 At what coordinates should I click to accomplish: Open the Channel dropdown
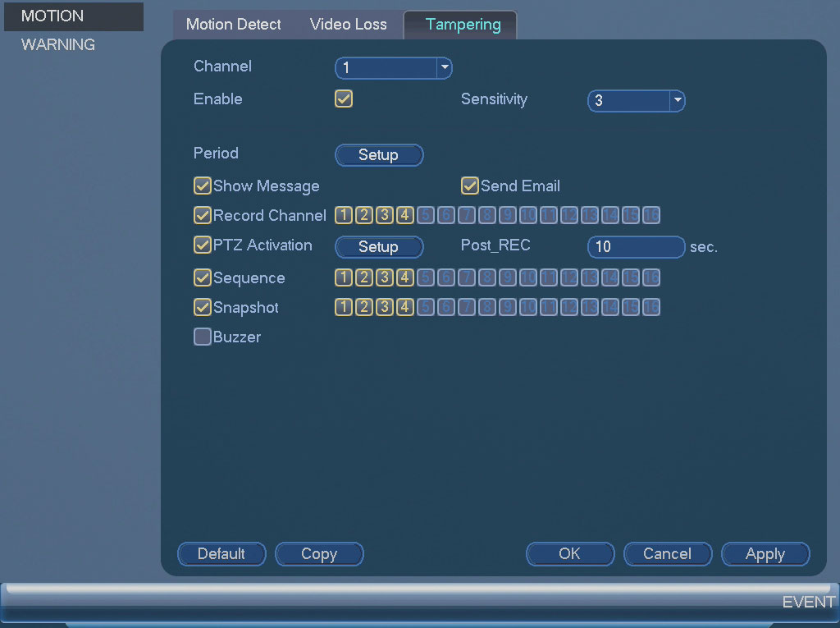[393, 67]
